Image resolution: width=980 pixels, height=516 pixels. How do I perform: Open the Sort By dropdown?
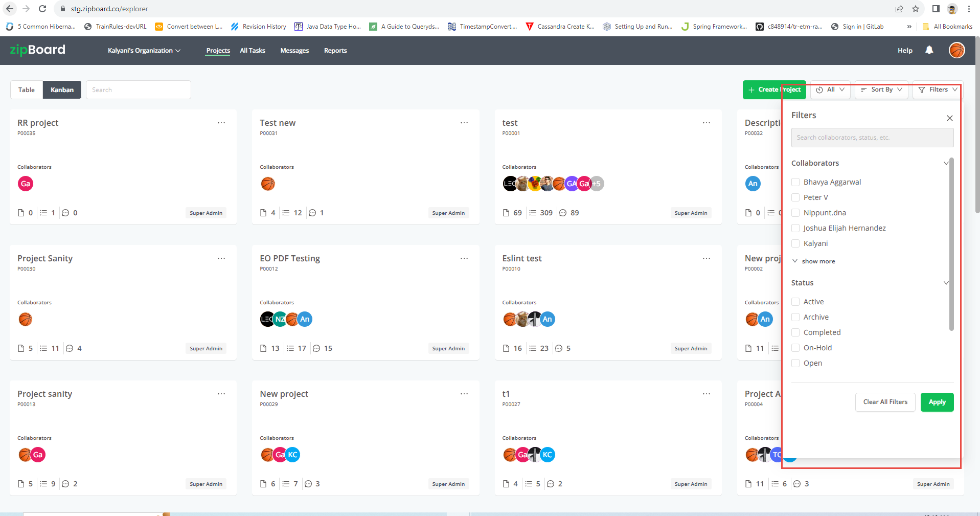(881, 89)
